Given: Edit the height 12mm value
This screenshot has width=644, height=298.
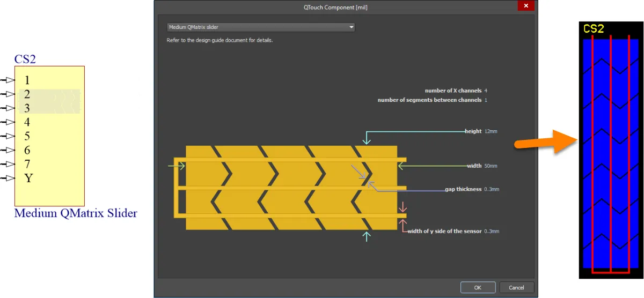Looking at the screenshot, I should (491, 131).
